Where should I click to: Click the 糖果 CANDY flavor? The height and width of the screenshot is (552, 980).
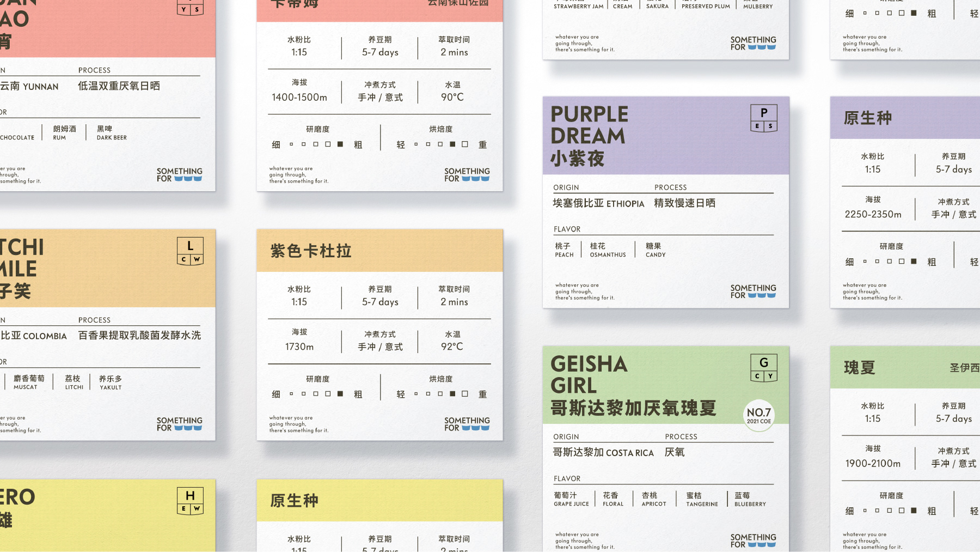[x=656, y=250]
